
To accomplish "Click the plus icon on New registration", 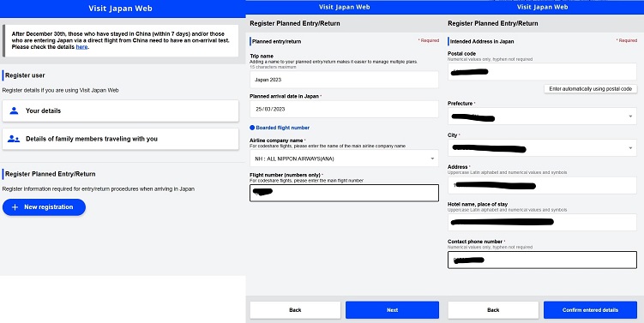I will coord(15,207).
